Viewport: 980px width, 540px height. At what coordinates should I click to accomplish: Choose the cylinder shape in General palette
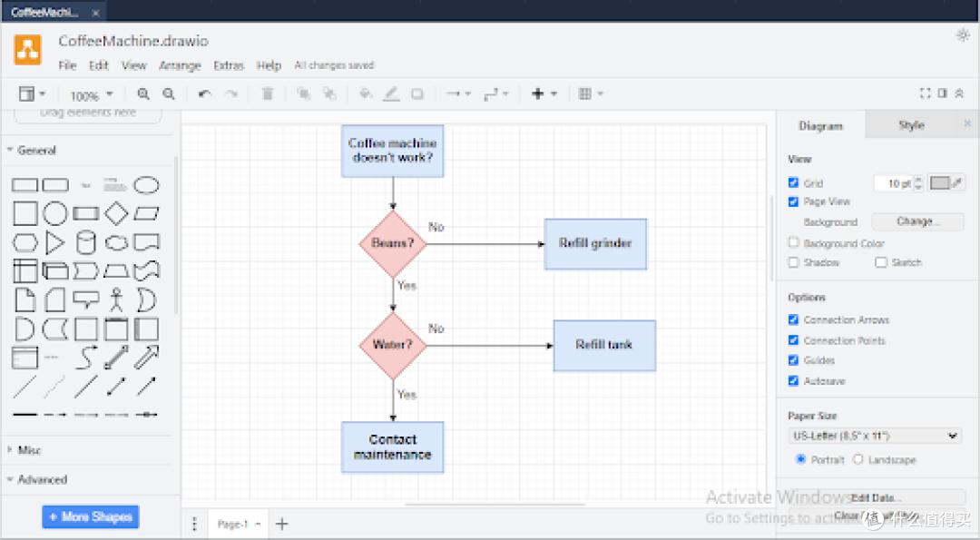[85, 242]
